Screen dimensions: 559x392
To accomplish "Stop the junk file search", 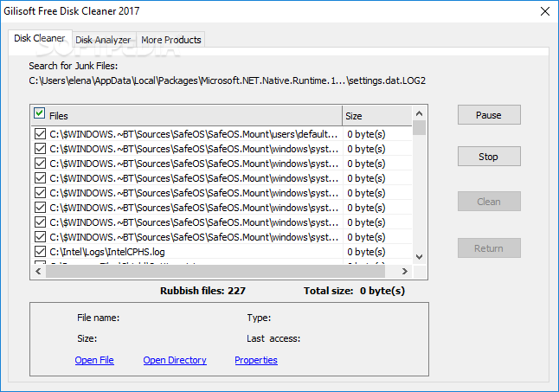I will (x=489, y=157).
